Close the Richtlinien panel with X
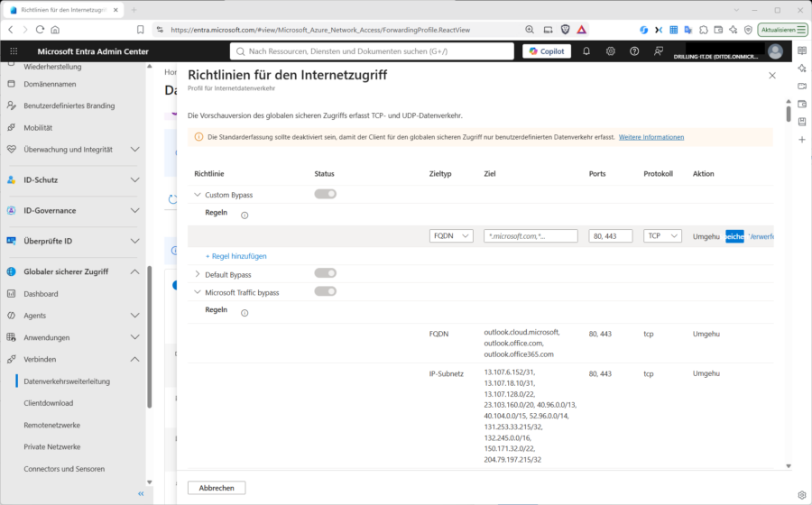812x505 pixels. [772, 76]
